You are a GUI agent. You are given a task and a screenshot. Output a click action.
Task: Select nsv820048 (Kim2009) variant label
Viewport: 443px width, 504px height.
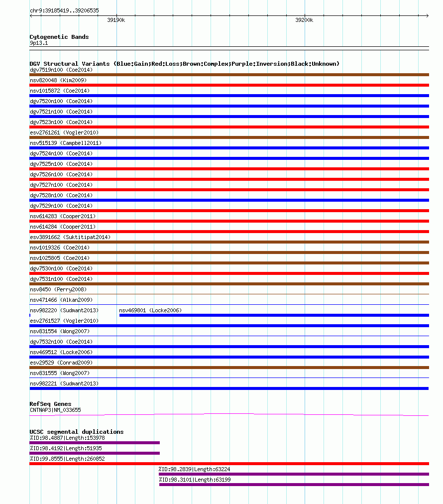pyautogui.click(x=58, y=80)
